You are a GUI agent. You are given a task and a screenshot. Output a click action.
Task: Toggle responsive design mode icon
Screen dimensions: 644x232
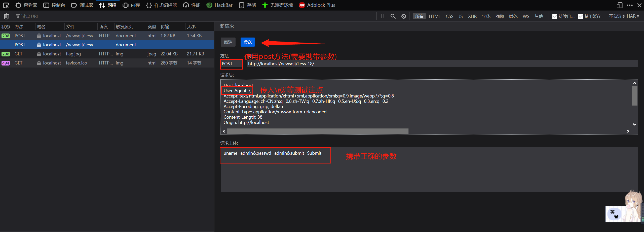pyautogui.click(x=619, y=5)
